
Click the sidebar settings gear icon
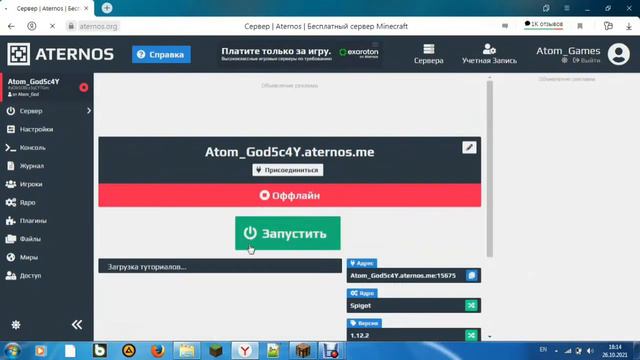[x=16, y=325]
